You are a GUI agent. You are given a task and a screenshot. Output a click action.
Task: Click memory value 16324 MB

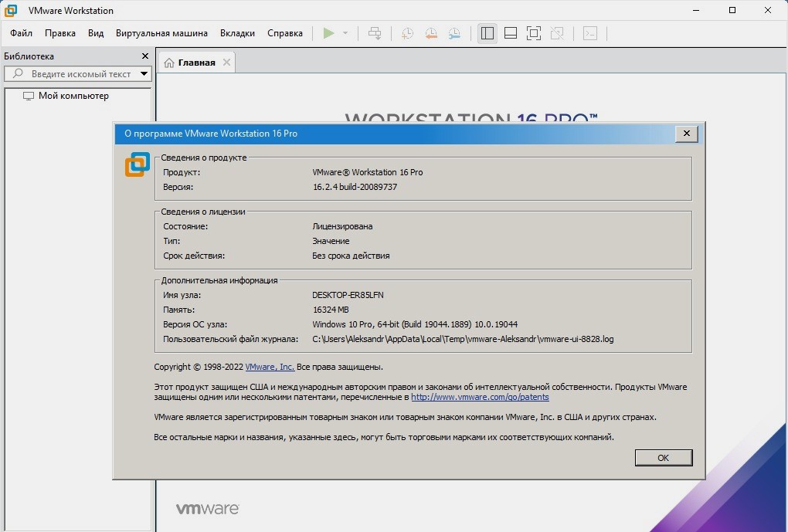pyautogui.click(x=331, y=310)
